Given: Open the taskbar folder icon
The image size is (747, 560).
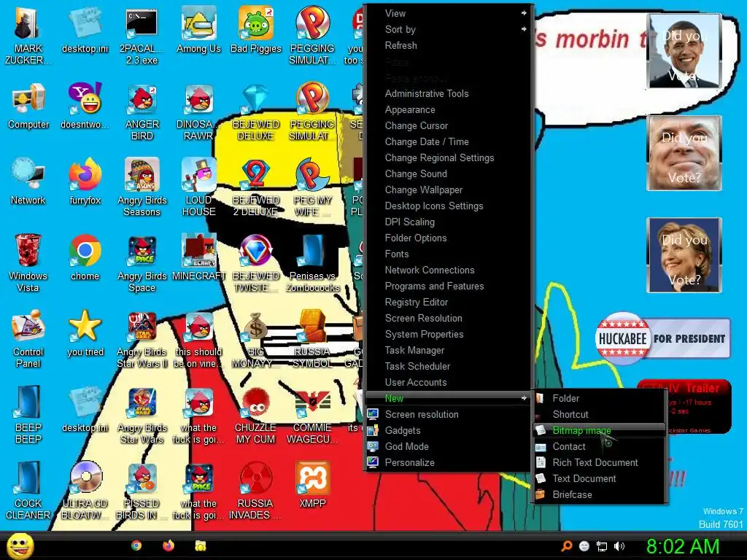Looking at the screenshot, I should pos(200,545).
